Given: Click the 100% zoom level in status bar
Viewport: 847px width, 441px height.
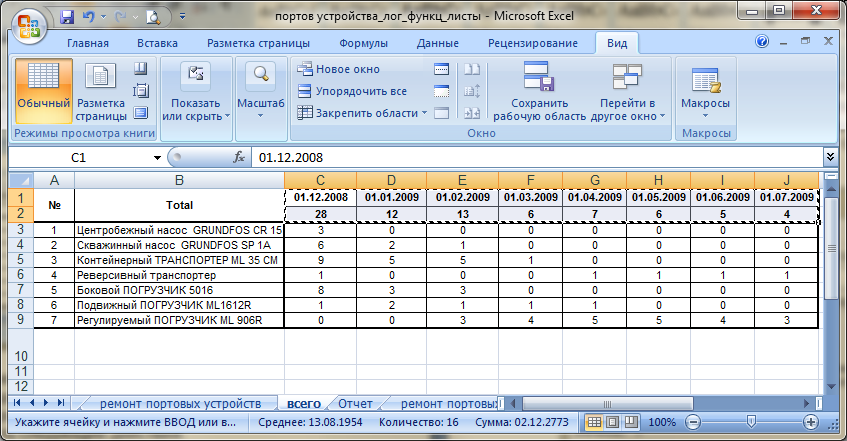Looking at the screenshot, I should [x=662, y=422].
